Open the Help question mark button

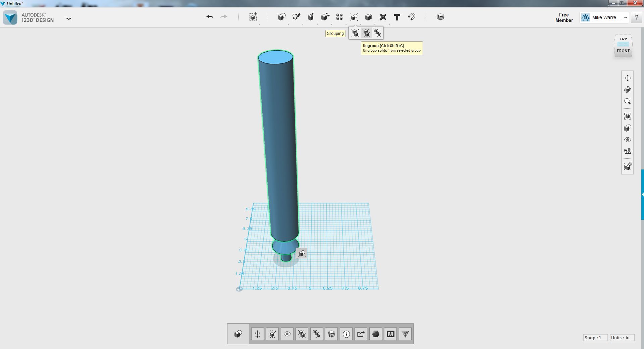[x=636, y=17]
